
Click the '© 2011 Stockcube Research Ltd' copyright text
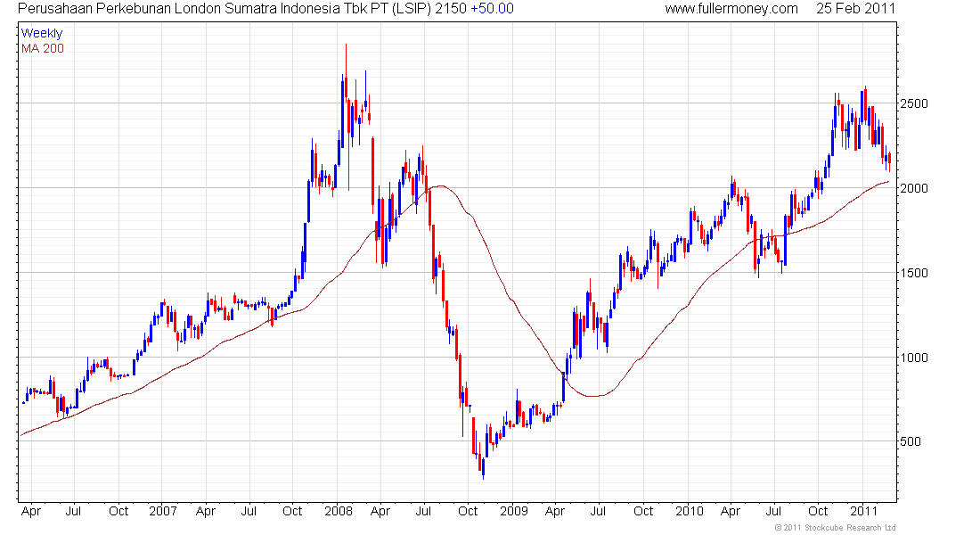click(x=835, y=528)
